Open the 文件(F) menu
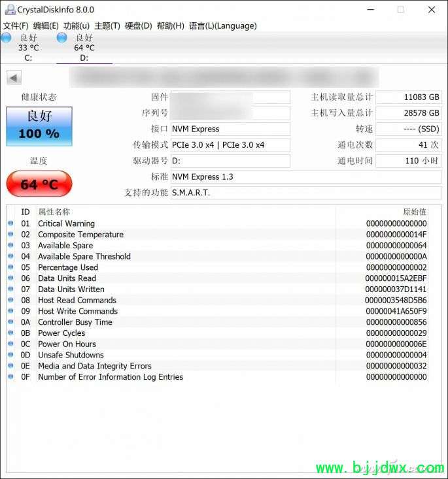 (x=16, y=26)
